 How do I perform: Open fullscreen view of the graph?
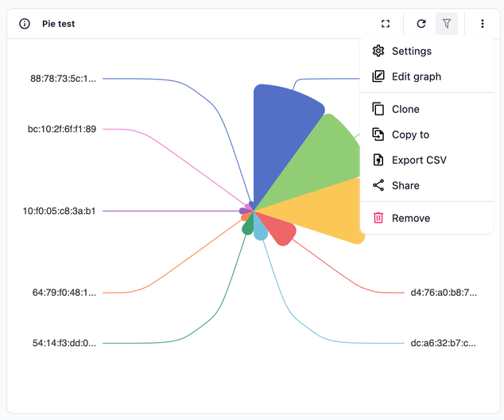click(386, 24)
